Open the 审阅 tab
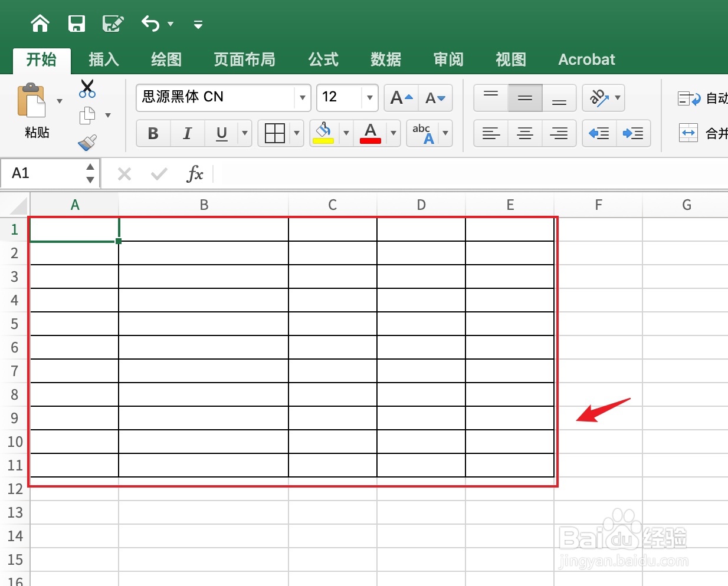 tap(448, 60)
